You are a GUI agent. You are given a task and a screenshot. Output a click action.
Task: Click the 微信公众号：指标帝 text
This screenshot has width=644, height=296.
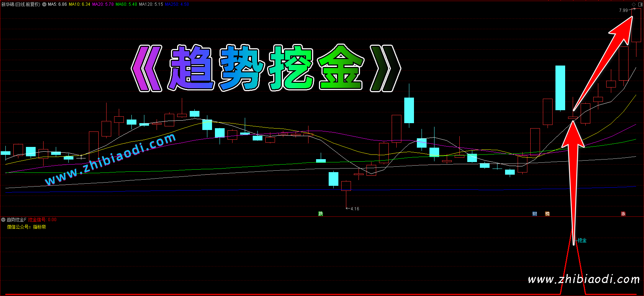click(x=27, y=227)
